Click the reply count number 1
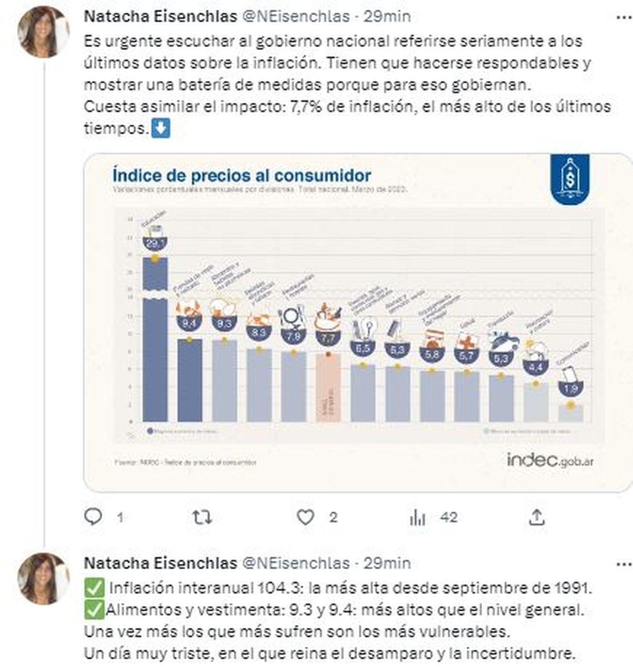The width and height of the screenshot is (633, 672). pyautogui.click(x=120, y=518)
